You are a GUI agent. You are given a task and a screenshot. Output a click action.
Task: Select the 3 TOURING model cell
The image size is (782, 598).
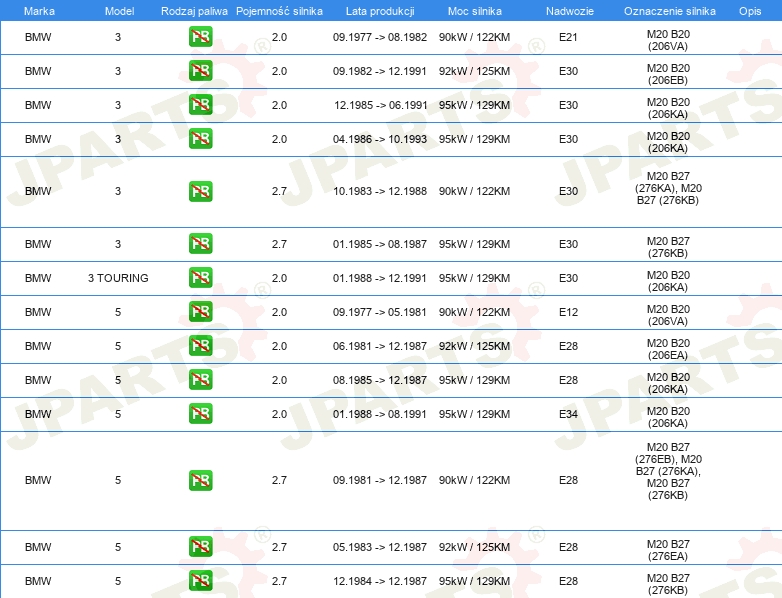click(x=118, y=278)
